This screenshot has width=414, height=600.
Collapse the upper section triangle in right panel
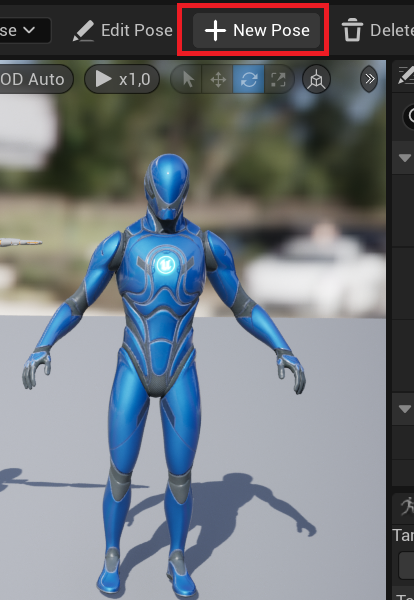405,158
